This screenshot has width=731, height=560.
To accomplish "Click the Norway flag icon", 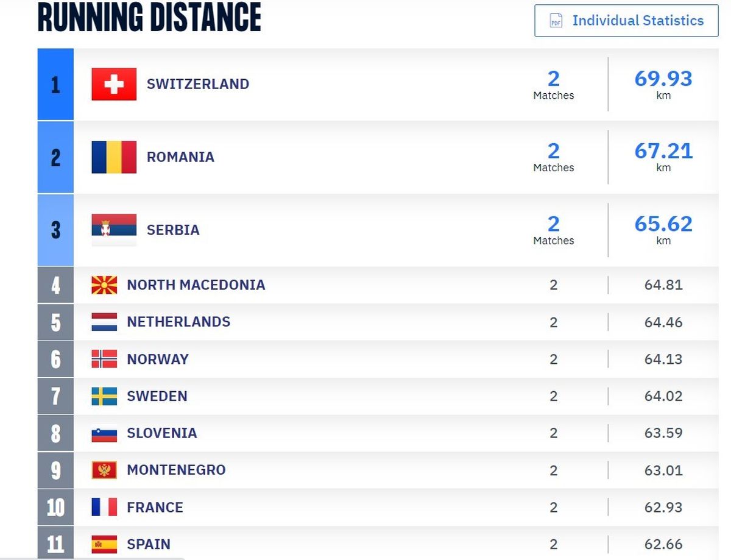I will click(104, 359).
